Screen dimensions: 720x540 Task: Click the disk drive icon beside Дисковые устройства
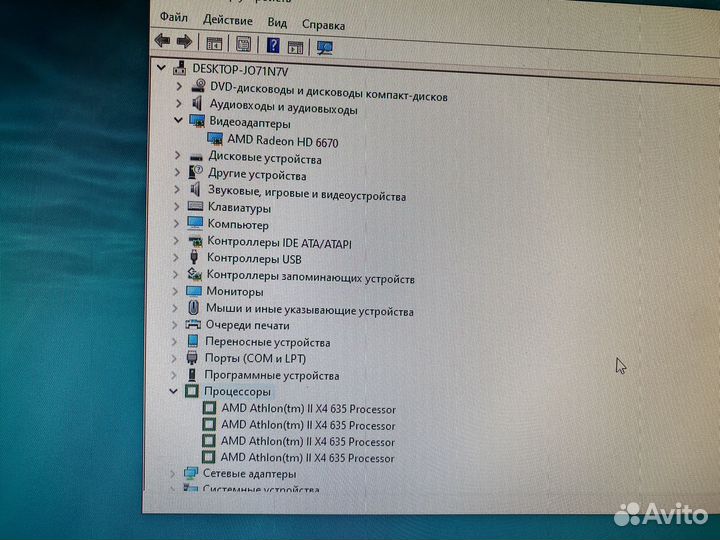[x=196, y=158]
